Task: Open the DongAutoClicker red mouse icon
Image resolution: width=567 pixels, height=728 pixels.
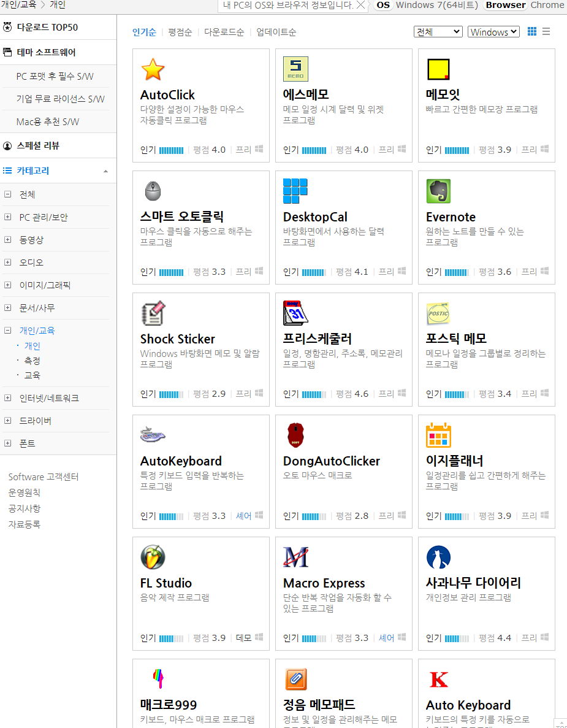Action: [295, 435]
